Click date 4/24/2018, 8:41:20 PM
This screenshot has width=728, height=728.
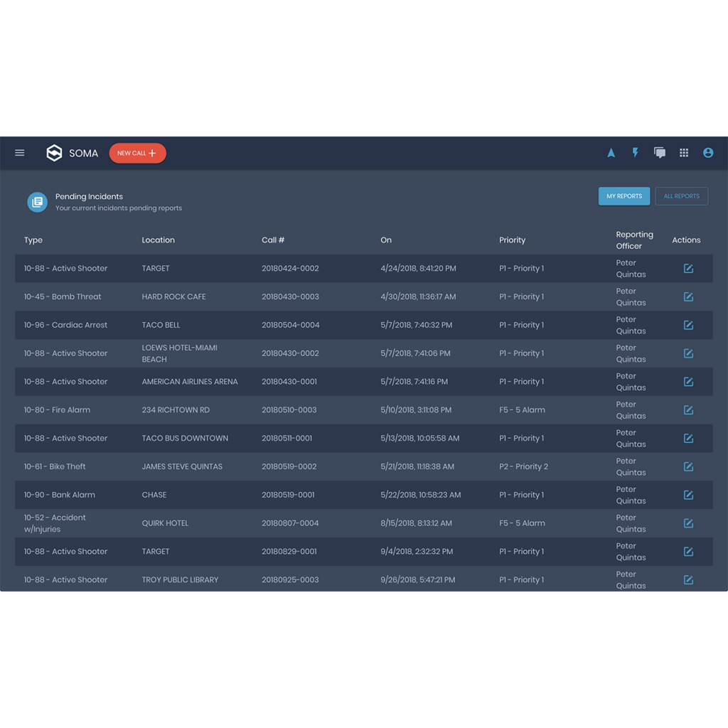(x=418, y=268)
